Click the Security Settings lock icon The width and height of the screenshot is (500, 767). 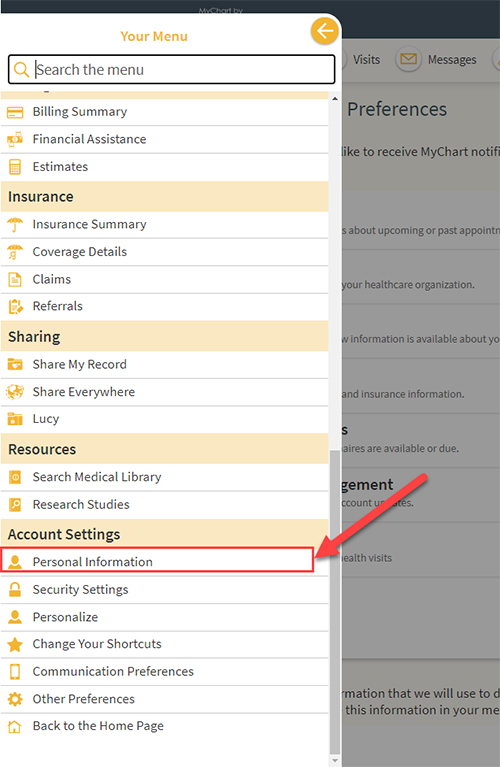click(15, 589)
